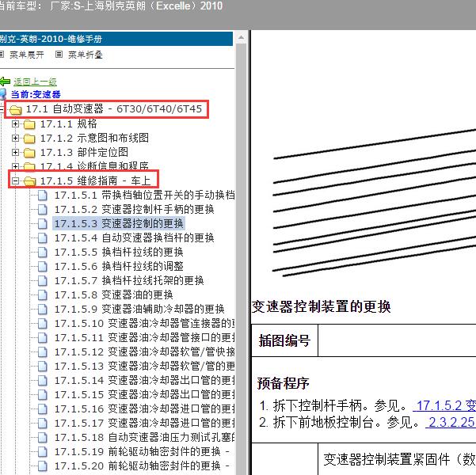Click 菜单展开 to expand the menu

point(27,55)
